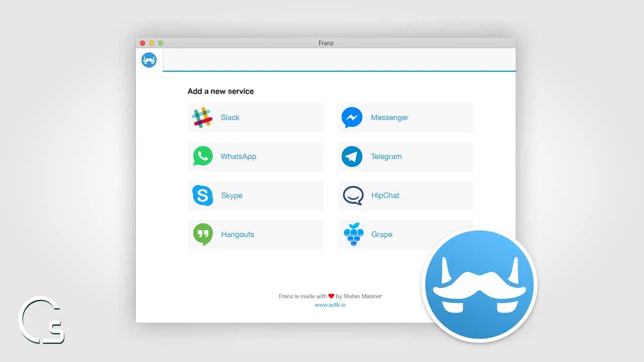Click the Franz window title
644x362 pixels.
(326, 43)
